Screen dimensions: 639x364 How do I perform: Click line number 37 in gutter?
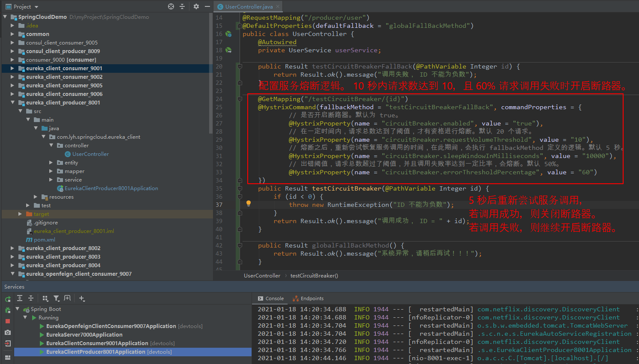point(219,205)
